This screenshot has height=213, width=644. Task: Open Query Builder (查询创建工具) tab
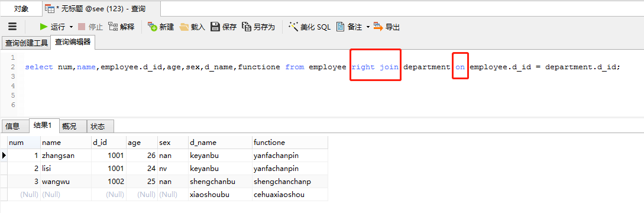(x=26, y=43)
